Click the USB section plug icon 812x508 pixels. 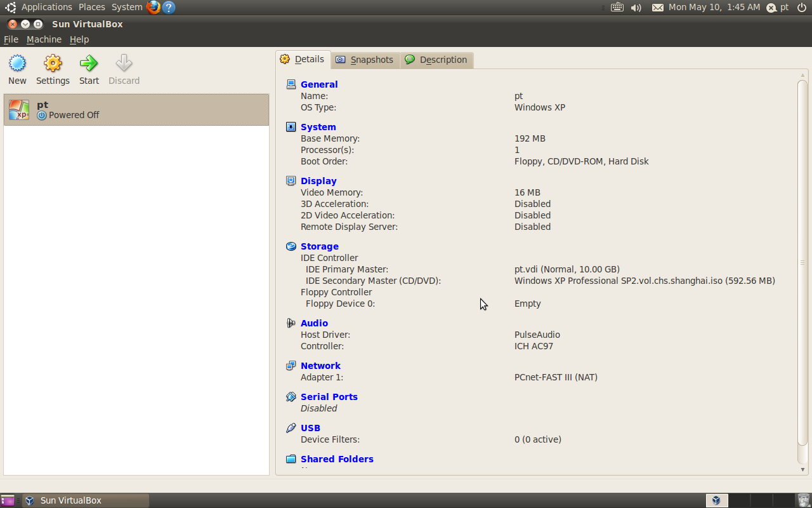[x=291, y=428]
